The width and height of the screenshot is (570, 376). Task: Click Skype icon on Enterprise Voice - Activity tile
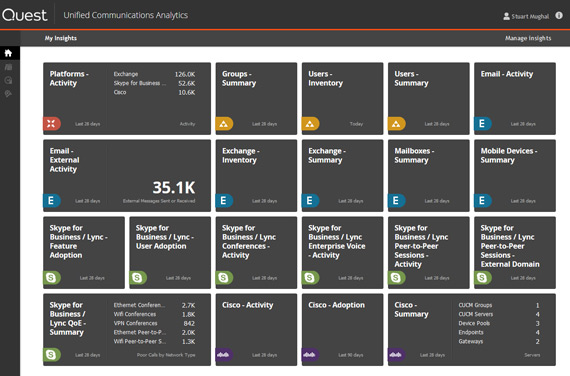tap(310, 278)
